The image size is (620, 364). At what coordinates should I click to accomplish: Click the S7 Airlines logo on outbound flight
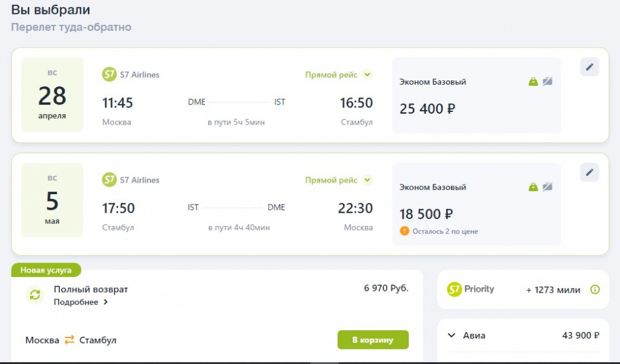tap(109, 75)
